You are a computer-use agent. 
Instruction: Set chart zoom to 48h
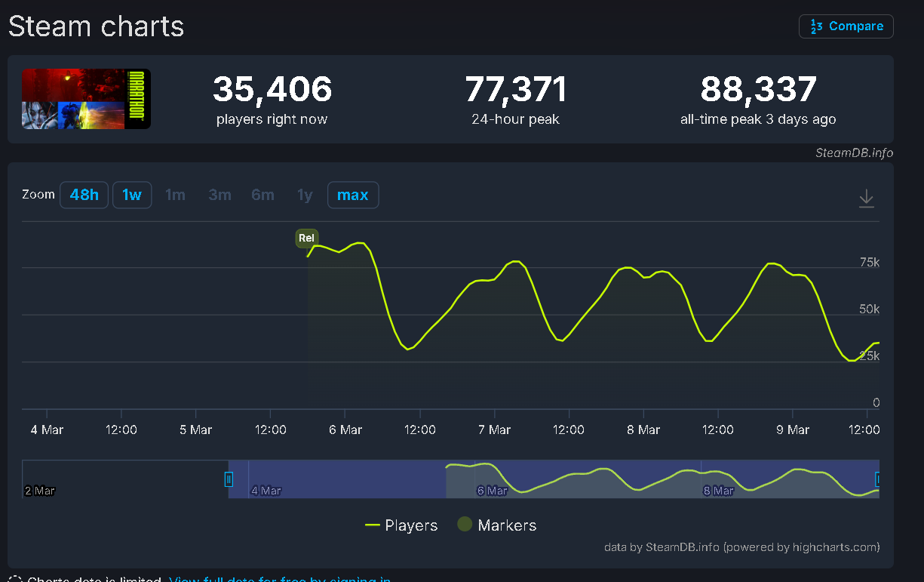click(84, 195)
